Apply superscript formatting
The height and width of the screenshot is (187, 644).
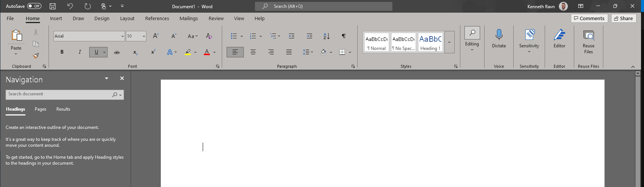click(x=153, y=52)
